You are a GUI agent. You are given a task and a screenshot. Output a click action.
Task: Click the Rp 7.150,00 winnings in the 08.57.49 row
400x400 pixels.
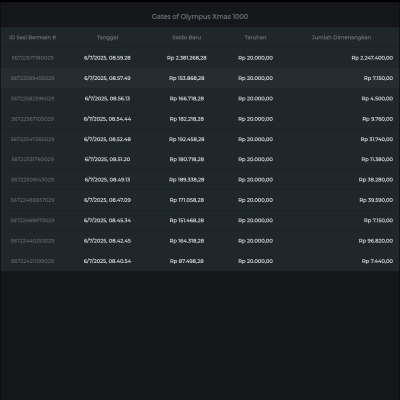pyautogui.click(x=378, y=78)
